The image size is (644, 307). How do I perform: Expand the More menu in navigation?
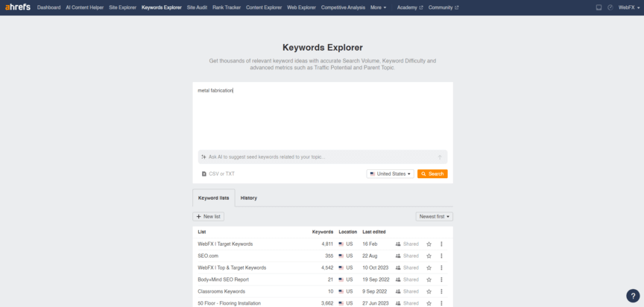378,7
